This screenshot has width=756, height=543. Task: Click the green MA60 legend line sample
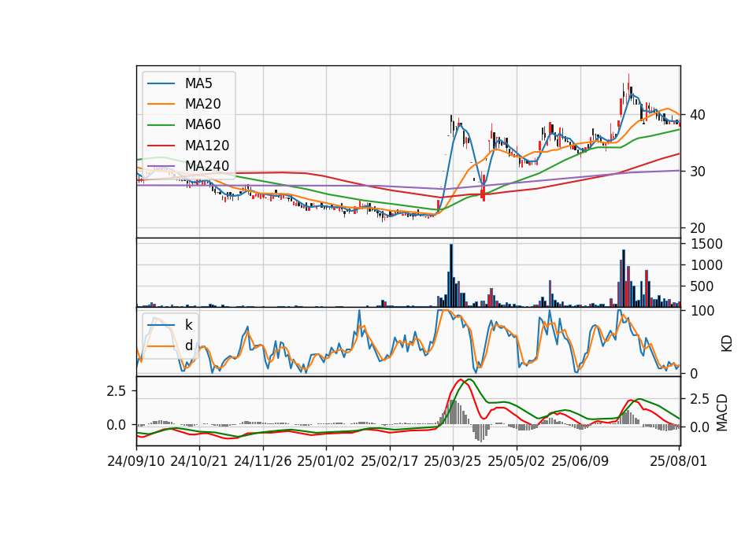(x=161, y=125)
